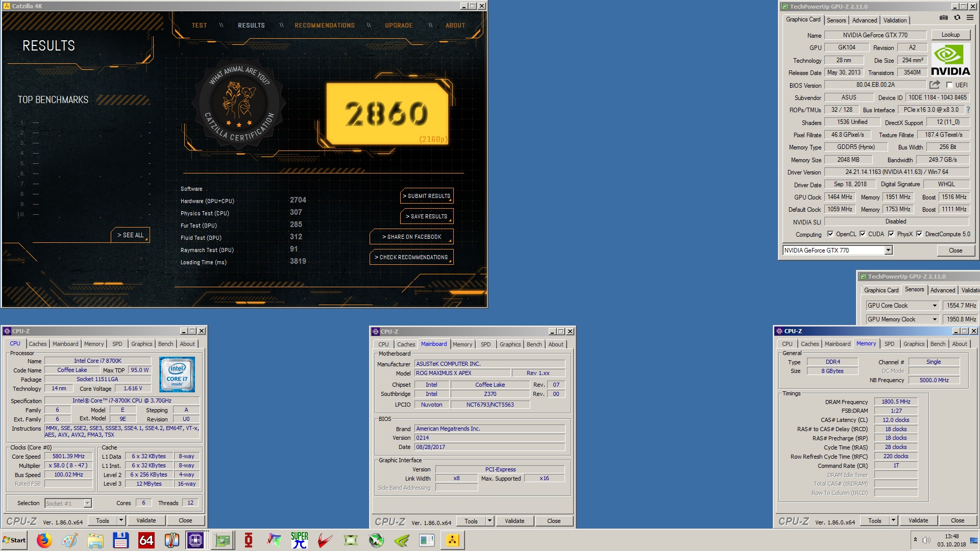Viewport: 980px width, 551px height.
Task: Switch to Advanced tab in top GPU-Z
Action: [865, 20]
